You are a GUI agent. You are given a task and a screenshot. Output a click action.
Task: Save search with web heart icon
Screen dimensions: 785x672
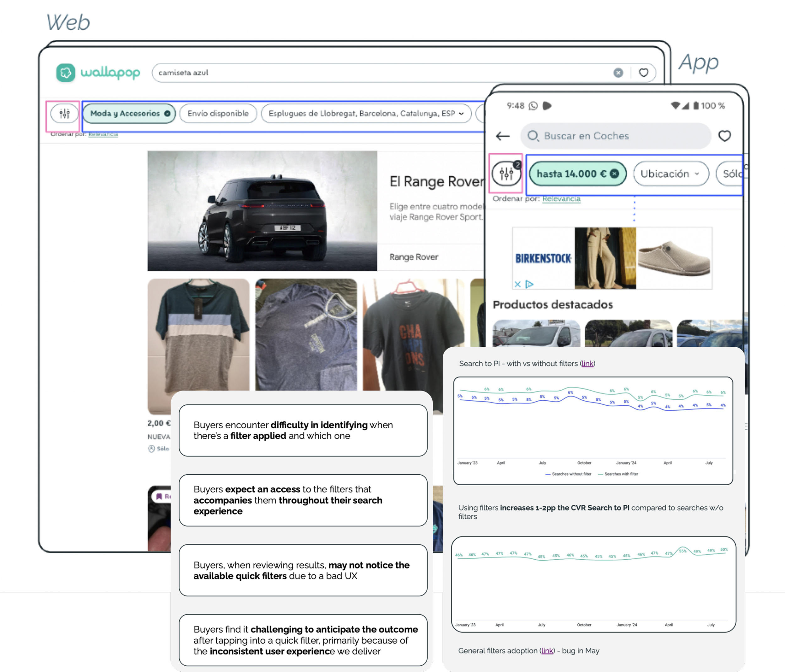pyautogui.click(x=643, y=73)
